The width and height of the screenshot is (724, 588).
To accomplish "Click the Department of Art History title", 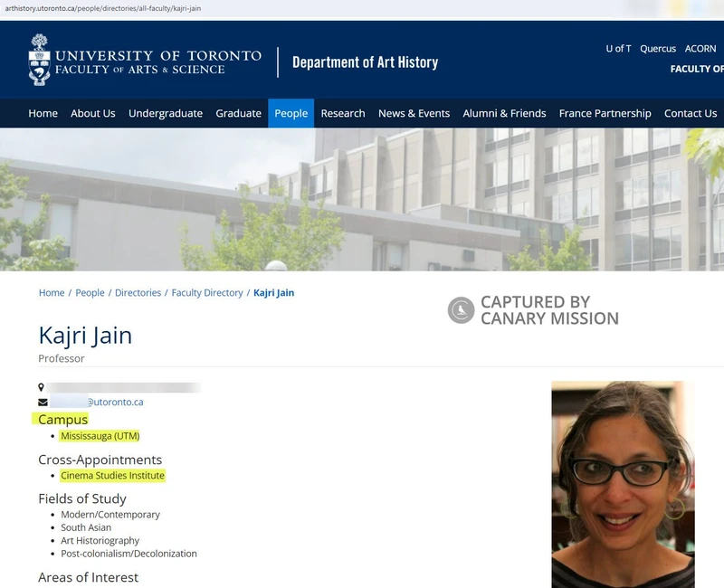I will pos(366,62).
